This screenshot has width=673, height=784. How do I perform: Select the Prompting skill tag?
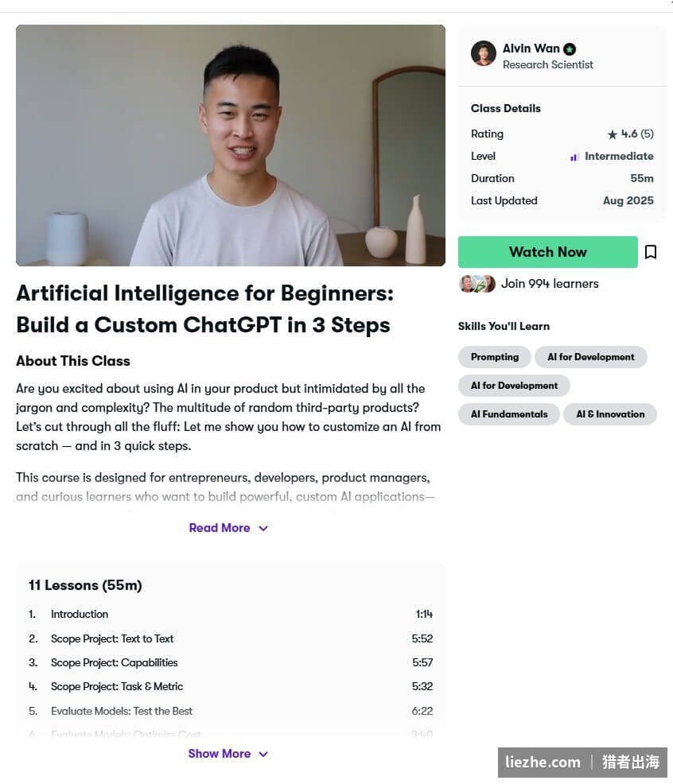tap(494, 357)
